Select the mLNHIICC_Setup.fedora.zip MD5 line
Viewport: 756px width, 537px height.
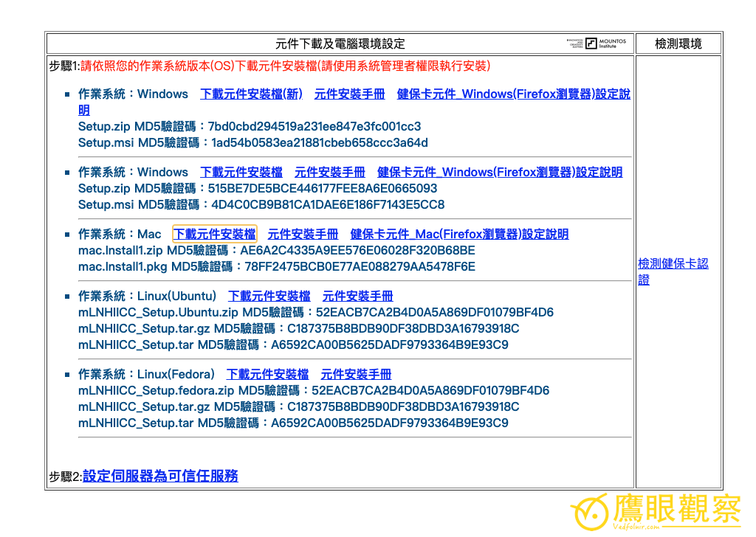[314, 391]
